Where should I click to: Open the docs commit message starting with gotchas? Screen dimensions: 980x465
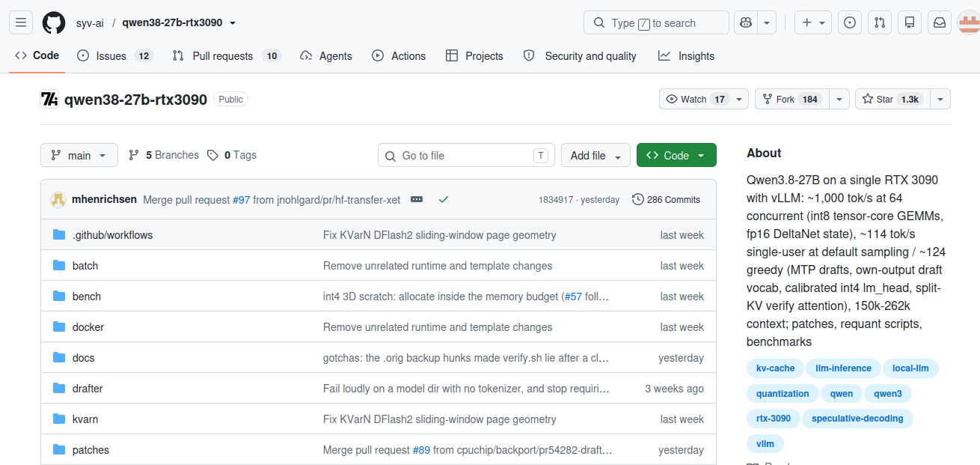[465, 358]
